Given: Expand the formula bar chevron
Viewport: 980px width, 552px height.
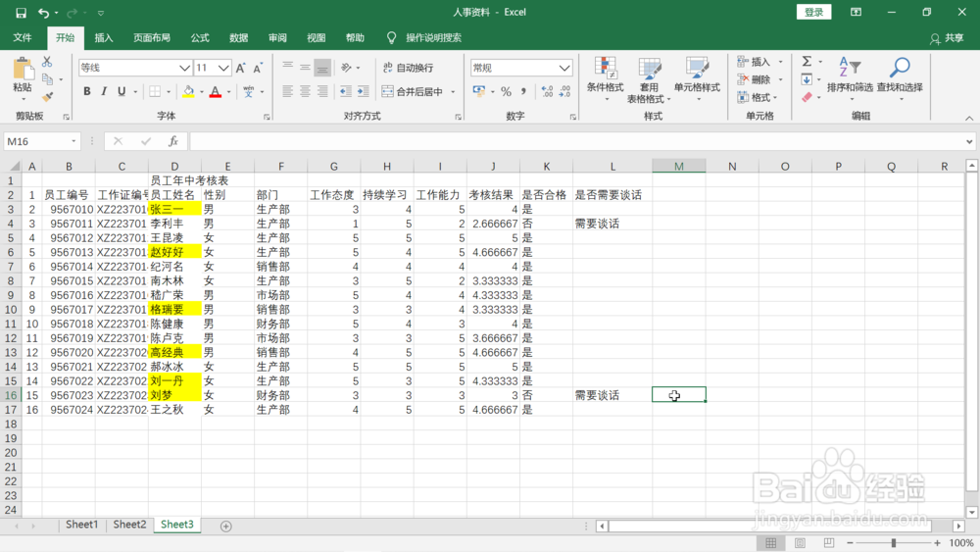Looking at the screenshot, I should pos(969,141).
